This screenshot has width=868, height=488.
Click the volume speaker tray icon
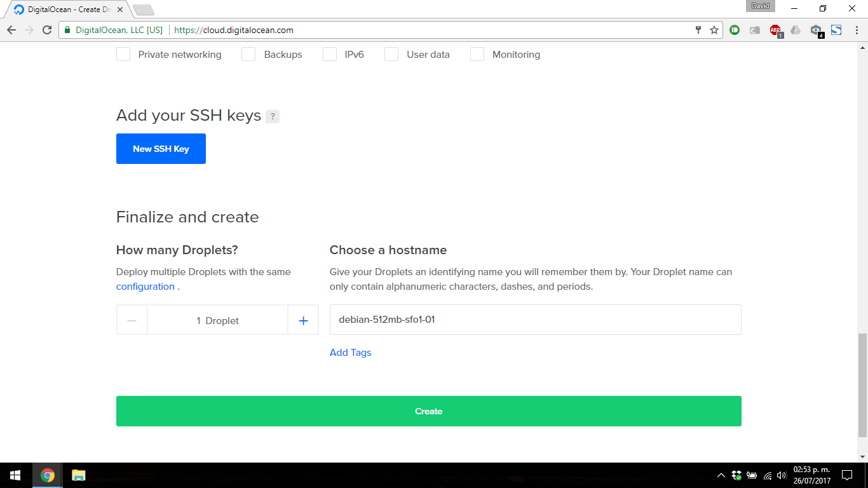pos(782,475)
